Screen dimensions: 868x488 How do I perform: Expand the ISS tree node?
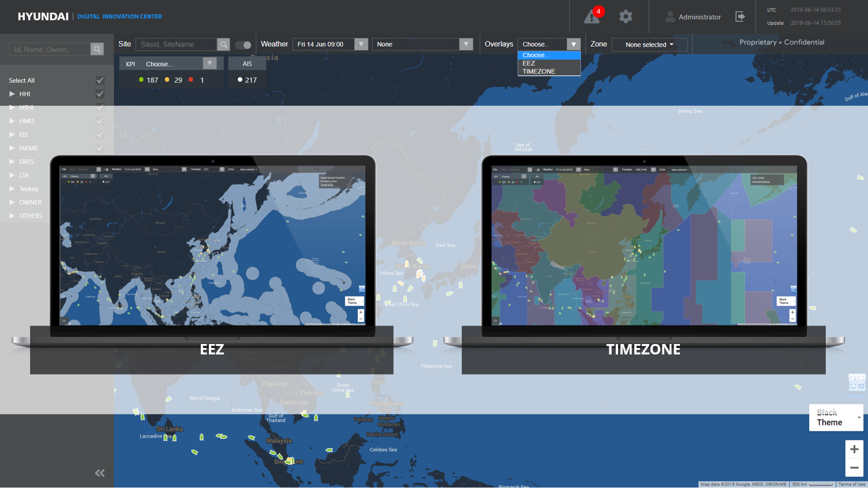point(12,134)
